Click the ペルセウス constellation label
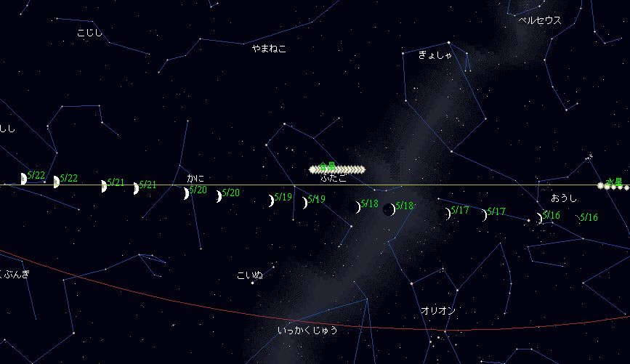This screenshot has height=364, width=630. [x=540, y=21]
